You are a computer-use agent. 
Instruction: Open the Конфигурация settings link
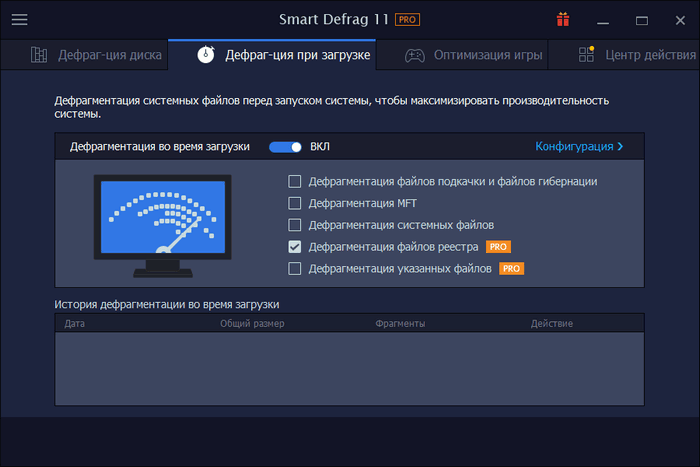[574, 147]
